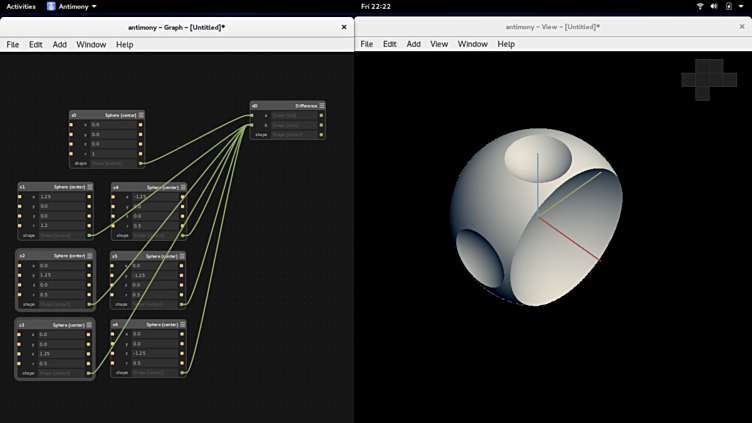
Task: Click the s6 sphere node menu icon
Action: click(x=183, y=325)
